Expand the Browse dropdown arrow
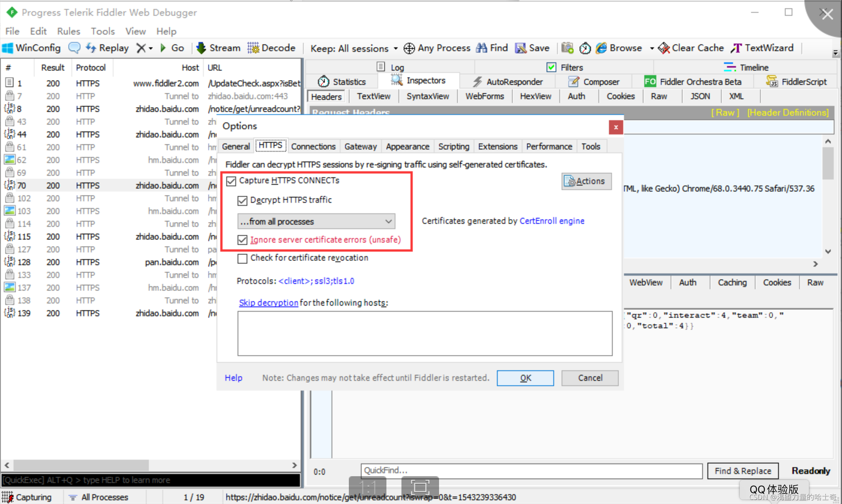 pos(652,48)
